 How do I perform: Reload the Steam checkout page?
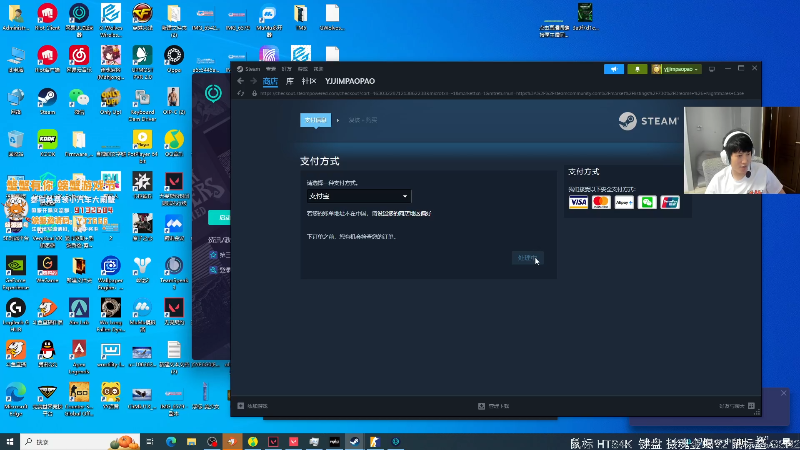[241, 93]
